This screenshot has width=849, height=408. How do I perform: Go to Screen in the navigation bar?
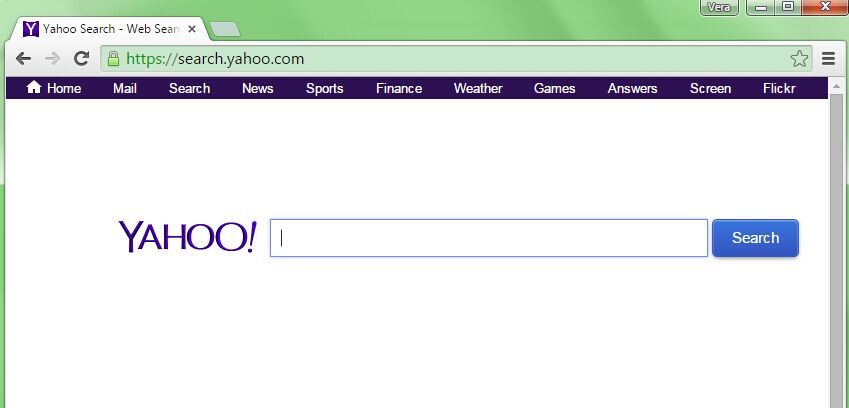tap(710, 88)
